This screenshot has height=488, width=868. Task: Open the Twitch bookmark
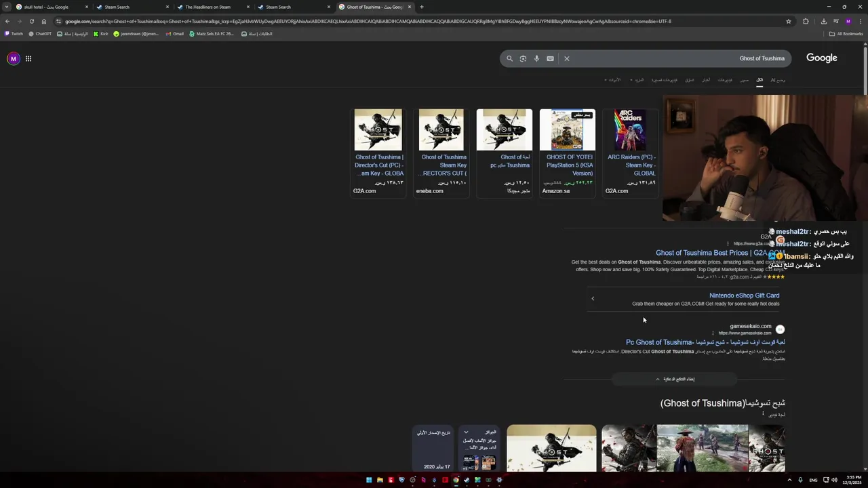point(14,33)
